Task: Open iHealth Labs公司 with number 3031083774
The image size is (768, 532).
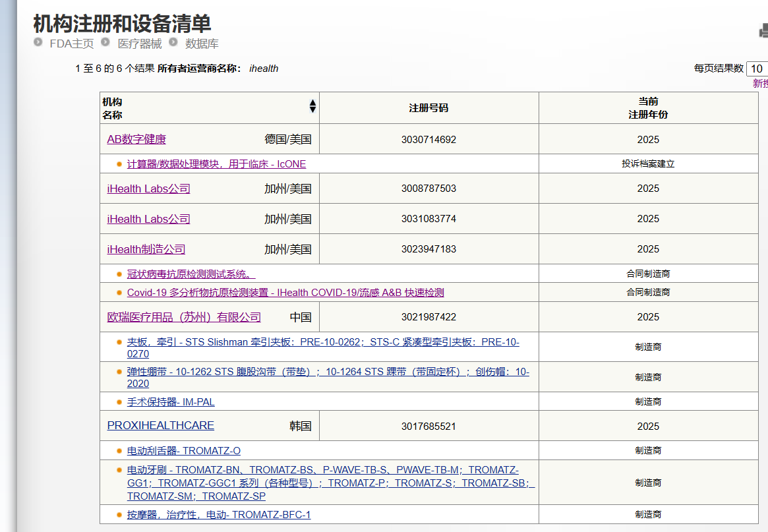Action: tap(148, 219)
